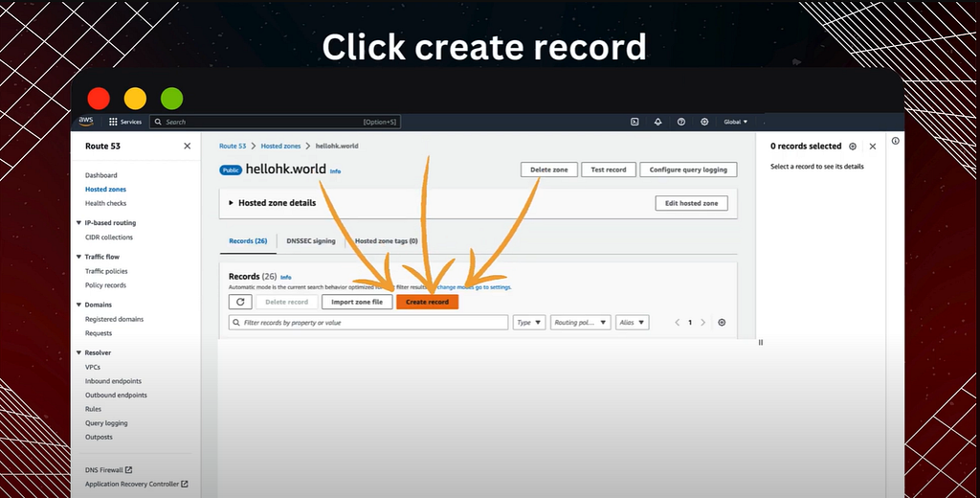
Task: Switch to Hosted zone tags (0) tab
Action: point(387,241)
